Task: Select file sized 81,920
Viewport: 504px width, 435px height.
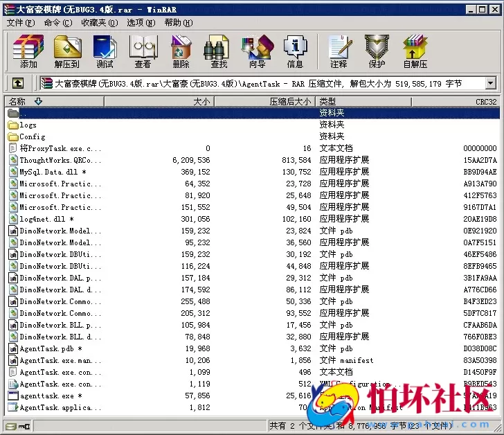Action: [x=252, y=195]
